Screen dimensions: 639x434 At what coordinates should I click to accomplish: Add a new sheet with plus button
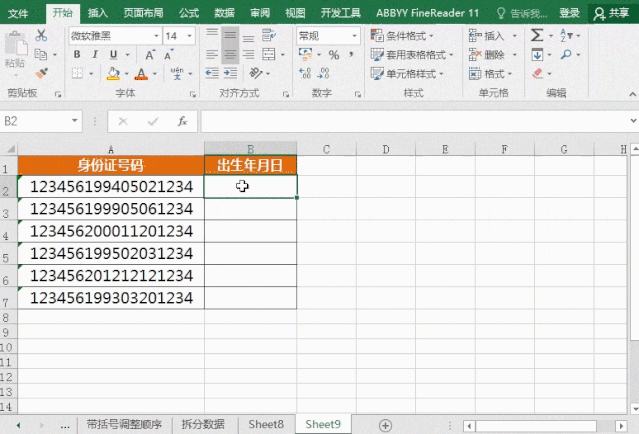click(385, 425)
